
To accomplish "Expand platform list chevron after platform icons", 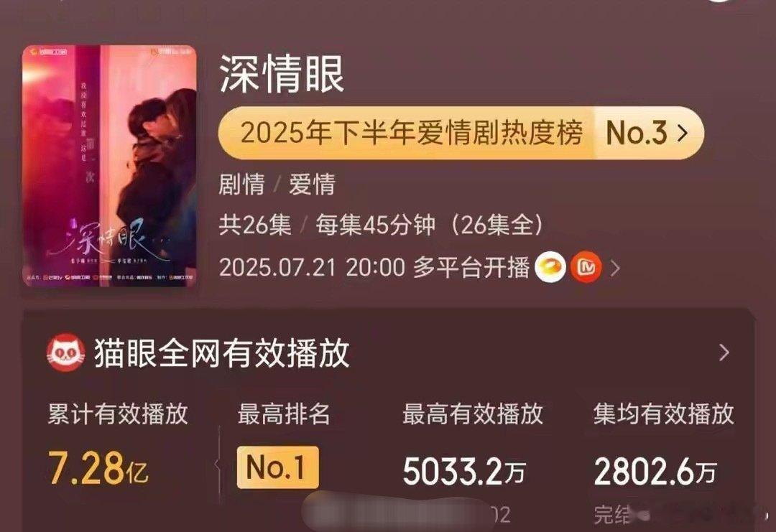I will click(615, 269).
